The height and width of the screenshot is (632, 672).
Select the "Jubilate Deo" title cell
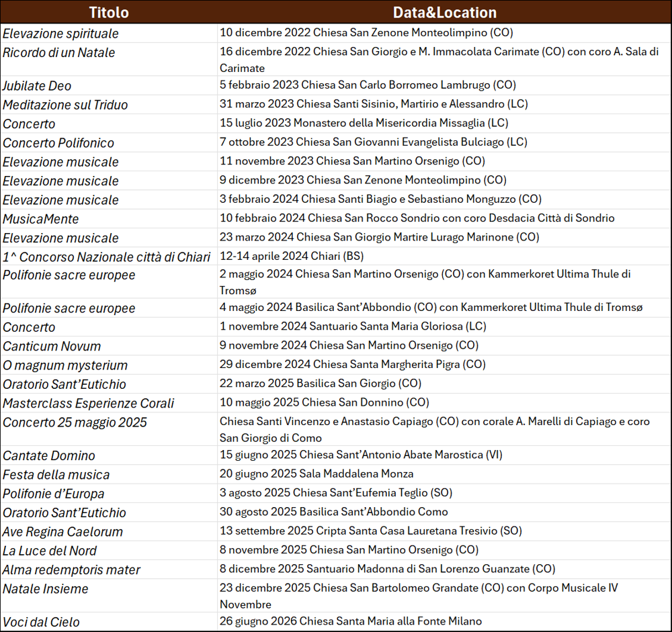(109, 85)
